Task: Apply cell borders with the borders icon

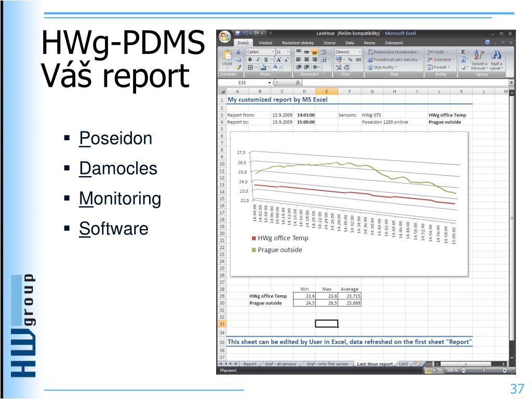Action: [x=250, y=67]
